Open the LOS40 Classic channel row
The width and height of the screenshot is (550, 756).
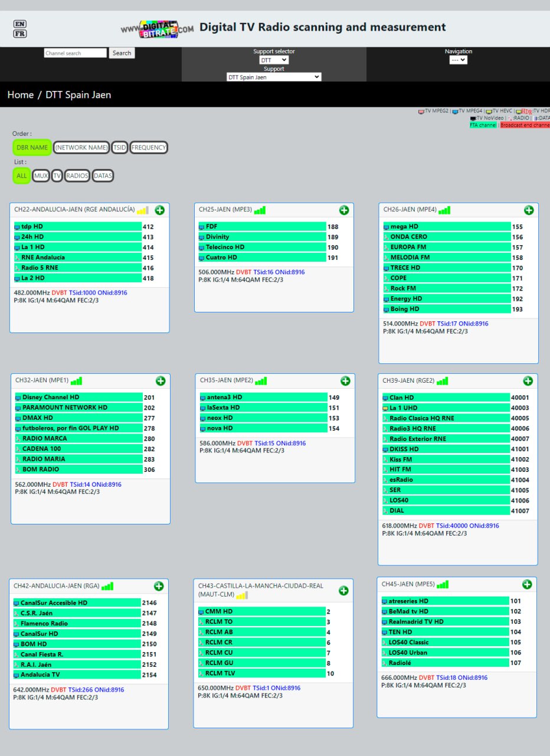pos(445,643)
